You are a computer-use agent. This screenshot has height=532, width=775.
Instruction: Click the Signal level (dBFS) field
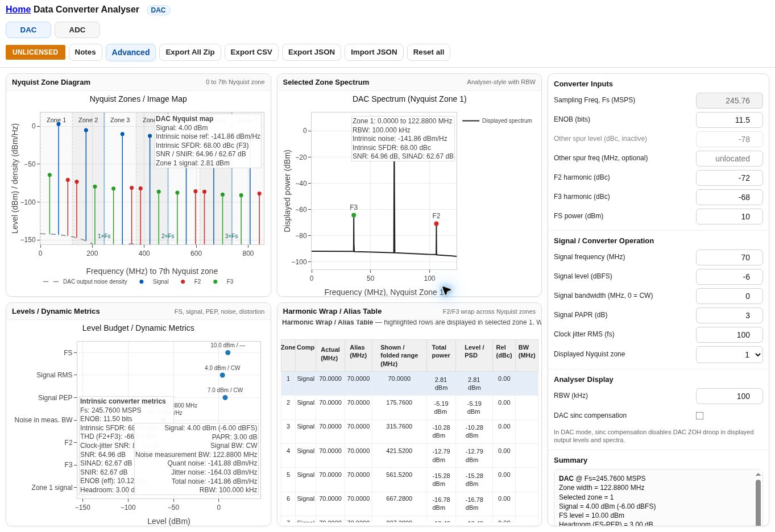[730, 277]
